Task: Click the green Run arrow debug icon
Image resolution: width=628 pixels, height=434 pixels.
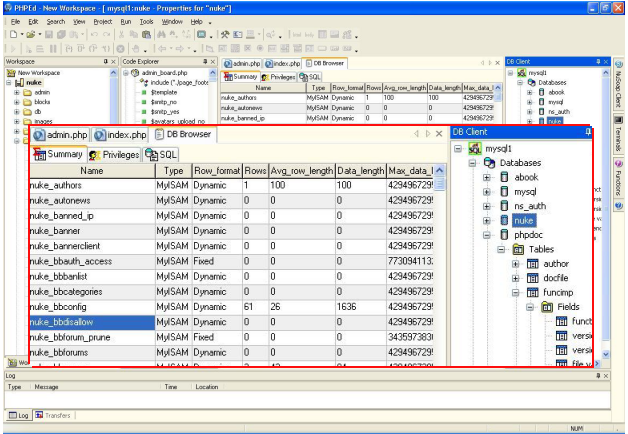Action: [x=13, y=49]
